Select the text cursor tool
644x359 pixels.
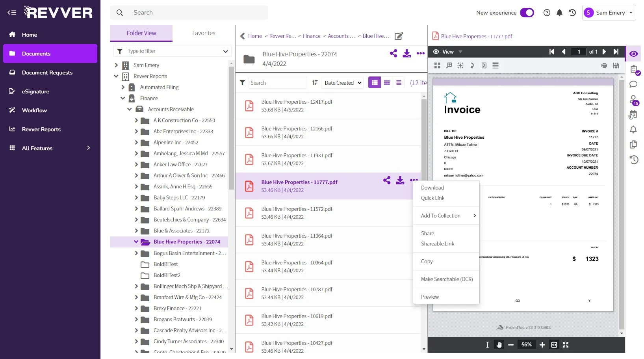point(488,345)
